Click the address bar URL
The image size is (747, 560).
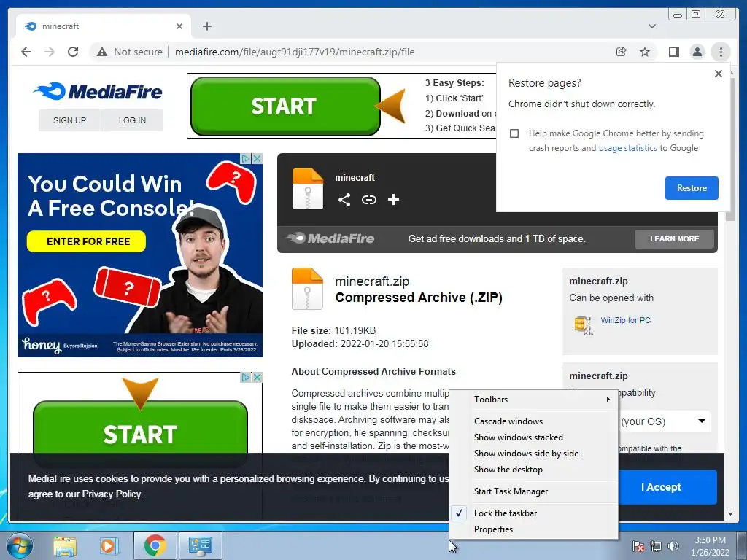click(x=295, y=52)
